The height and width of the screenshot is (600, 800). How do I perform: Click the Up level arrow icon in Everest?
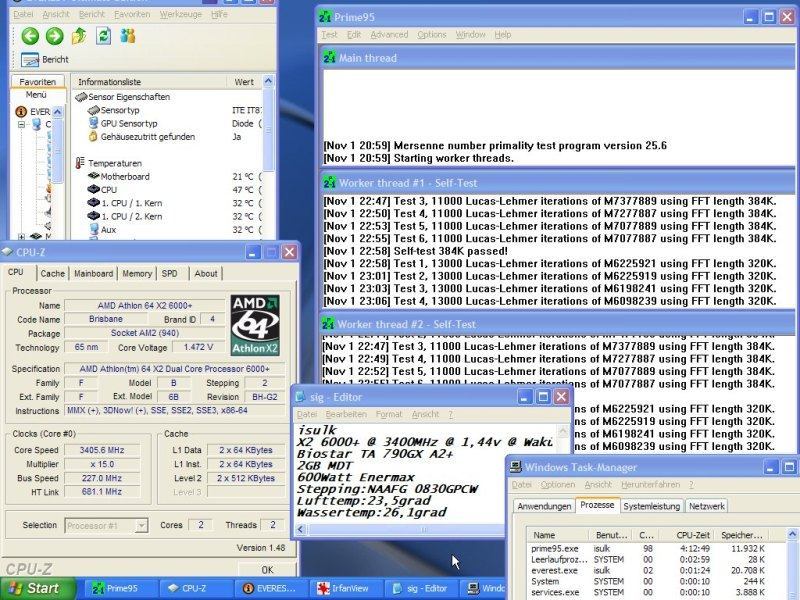tap(79, 36)
